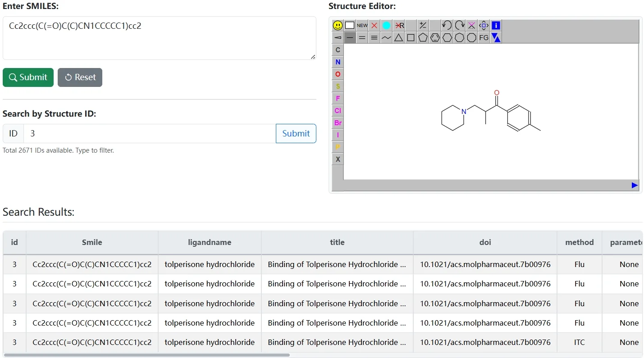Click the Structure ID input field
Image resolution: width=644 pixels, height=358 pixels.
150,133
